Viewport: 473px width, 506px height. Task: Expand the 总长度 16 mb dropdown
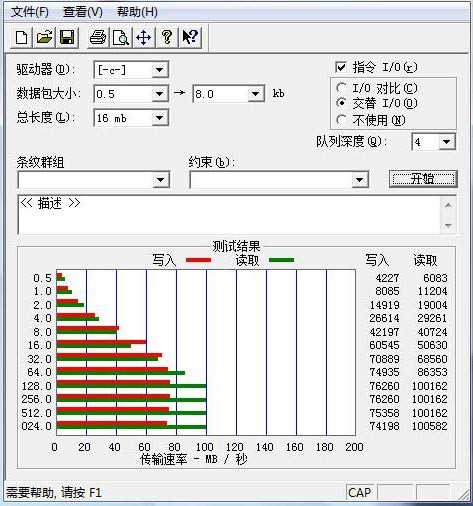(x=160, y=118)
